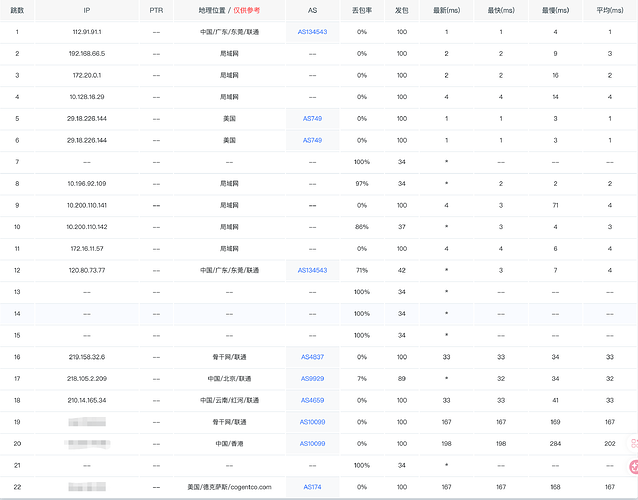Click the 7% packet loss value
Screen dimensions: 638x500
[362, 378]
